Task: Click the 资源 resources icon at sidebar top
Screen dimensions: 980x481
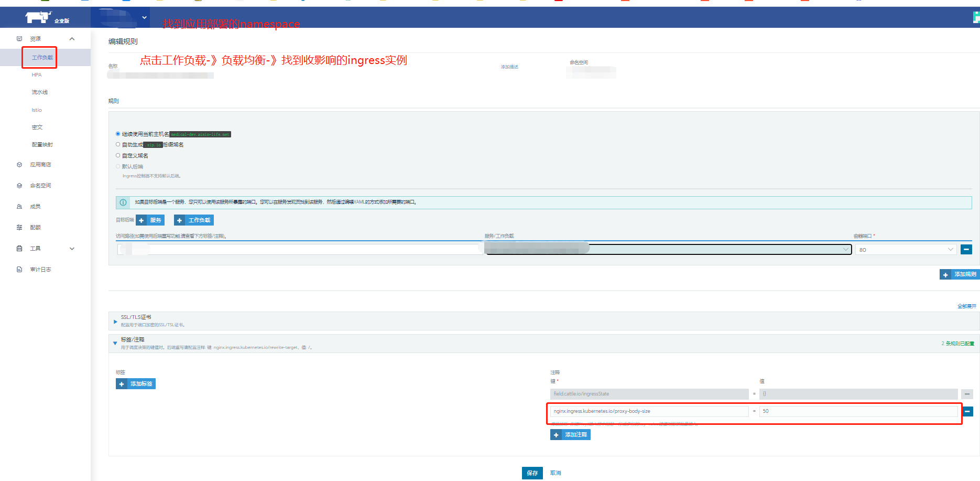Action: [19, 38]
